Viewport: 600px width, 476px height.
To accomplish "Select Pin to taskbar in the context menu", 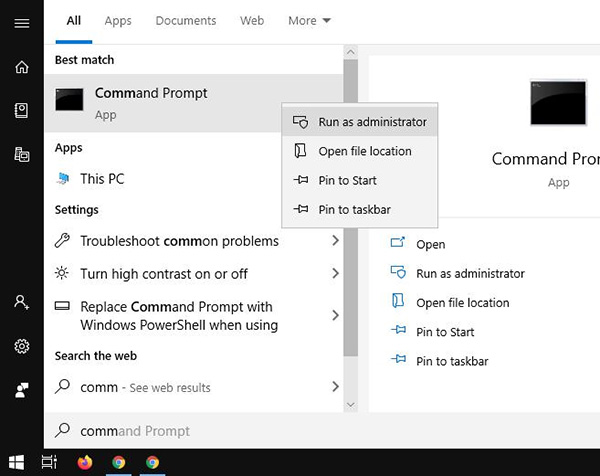I will click(x=354, y=209).
